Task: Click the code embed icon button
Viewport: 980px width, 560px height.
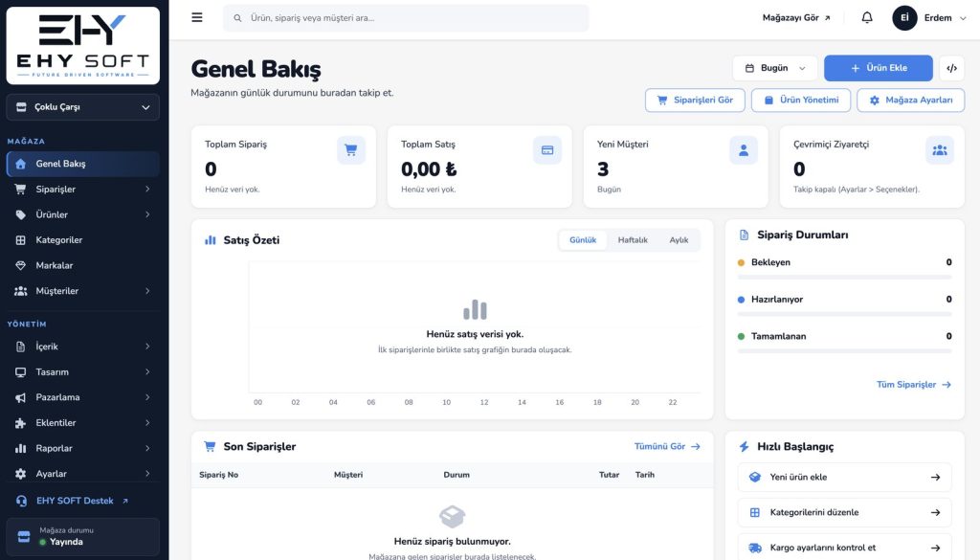Action: [952, 68]
